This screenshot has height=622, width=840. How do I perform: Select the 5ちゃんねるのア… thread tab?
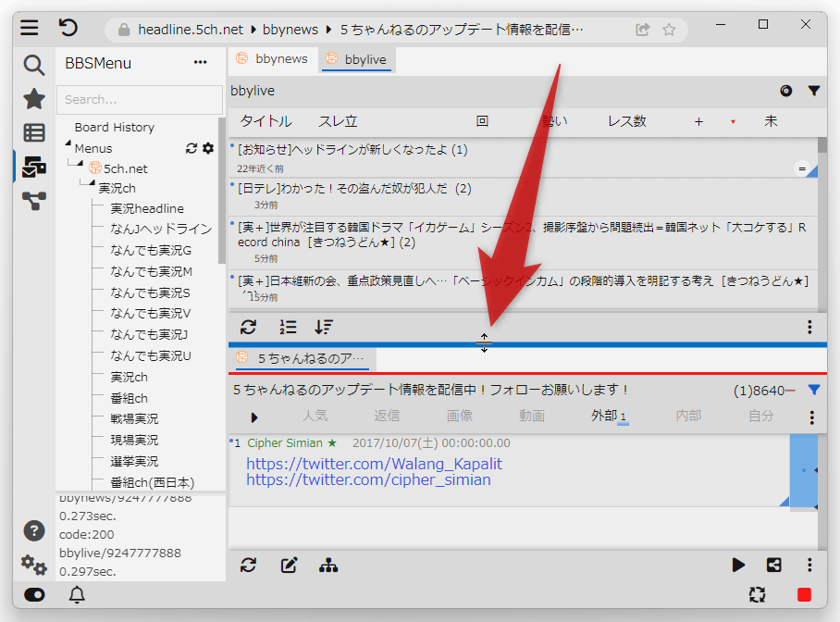(303, 358)
